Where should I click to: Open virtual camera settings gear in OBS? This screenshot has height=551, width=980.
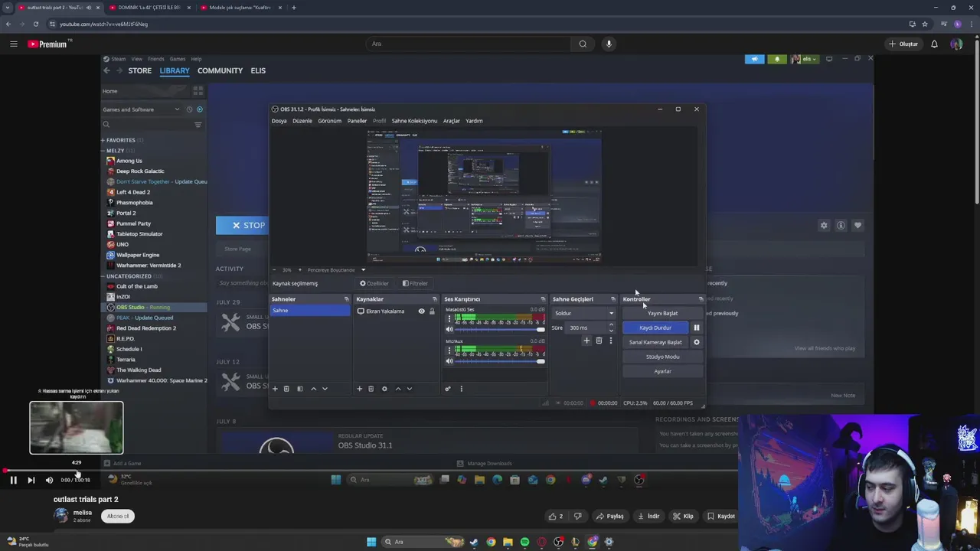(696, 342)
